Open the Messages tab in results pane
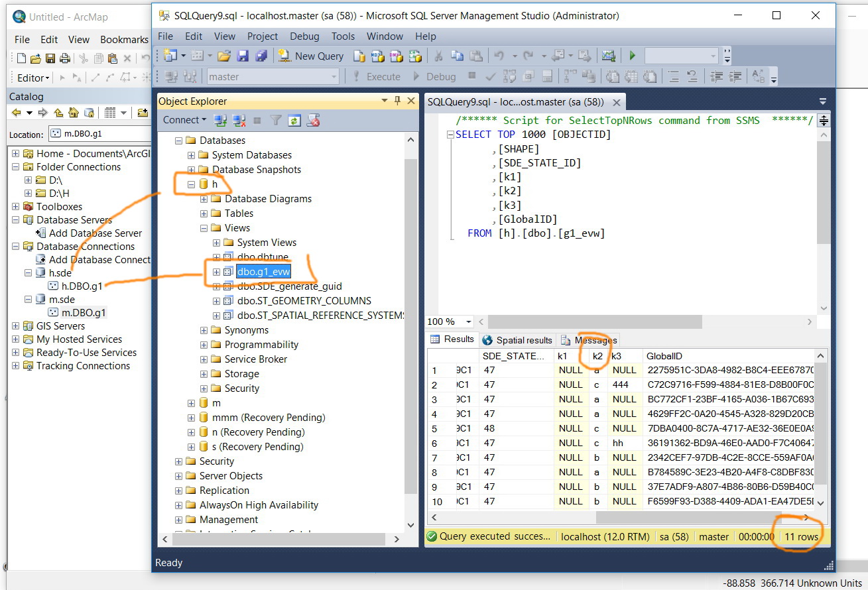Viewport: 868px width, 590px height. 589,340
